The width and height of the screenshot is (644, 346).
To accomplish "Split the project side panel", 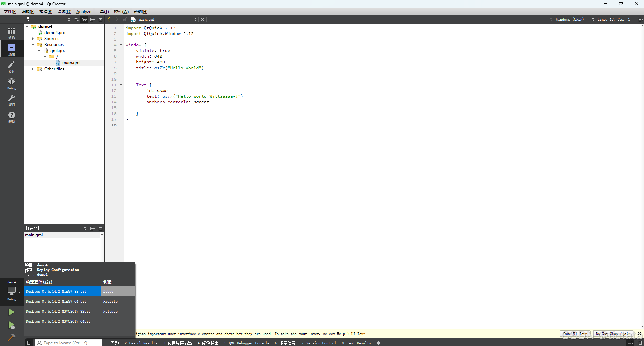I will click(x=92, y=19).
